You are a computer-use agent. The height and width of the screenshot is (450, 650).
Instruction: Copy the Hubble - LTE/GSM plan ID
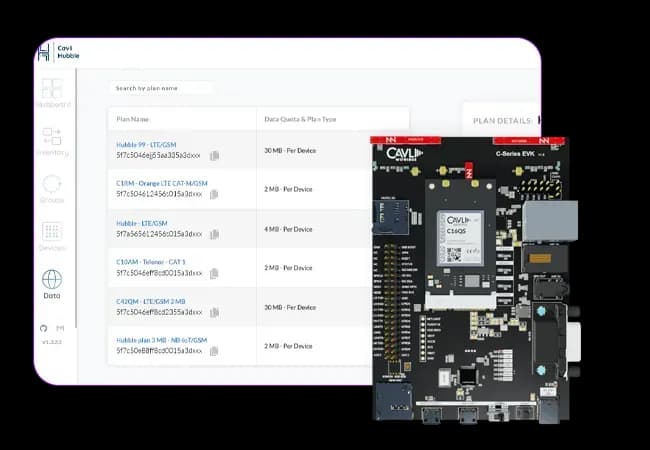click(x=214, y=235)
